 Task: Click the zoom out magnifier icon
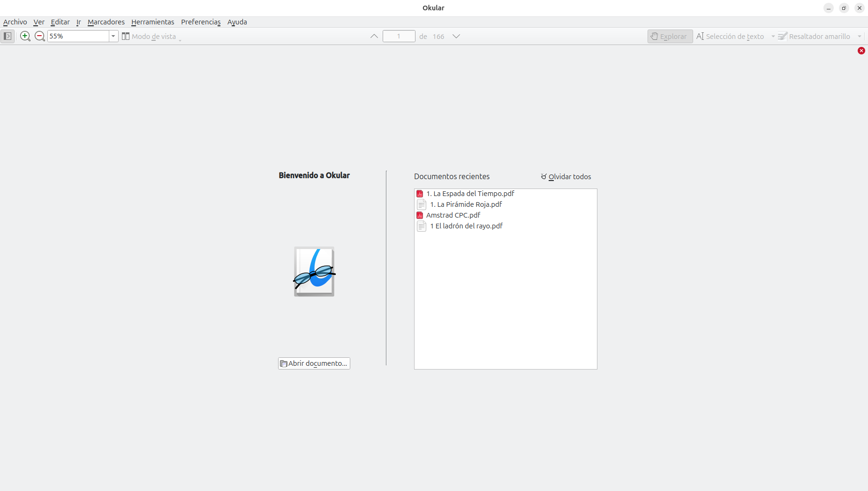tap(40, 36)
